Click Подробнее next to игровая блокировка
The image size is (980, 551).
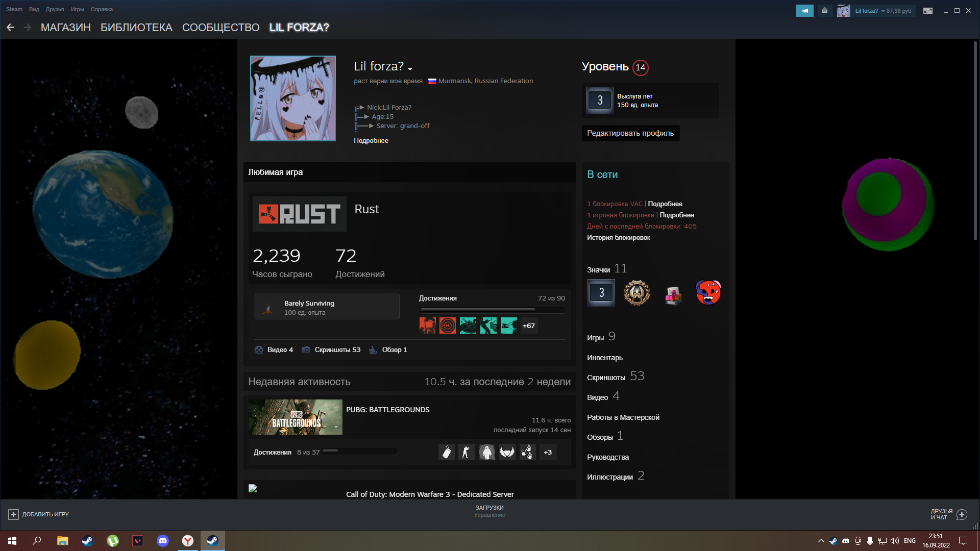[677, 215]
